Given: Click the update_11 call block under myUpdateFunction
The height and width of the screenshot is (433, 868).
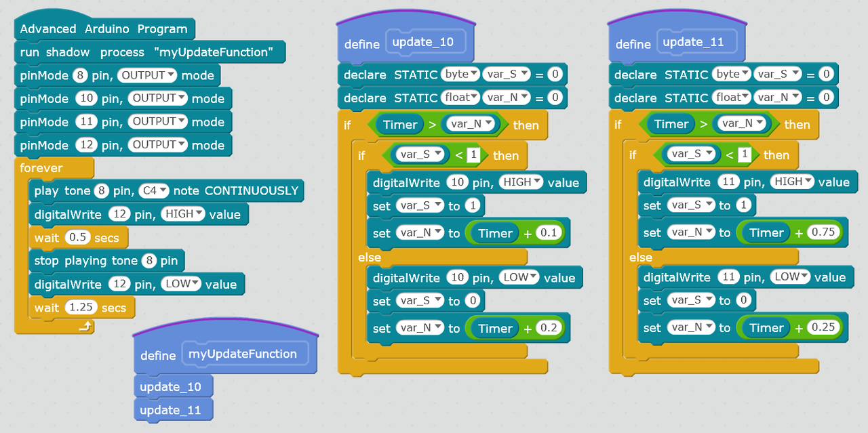Looking at the screenshot, I should pos(170,411).
